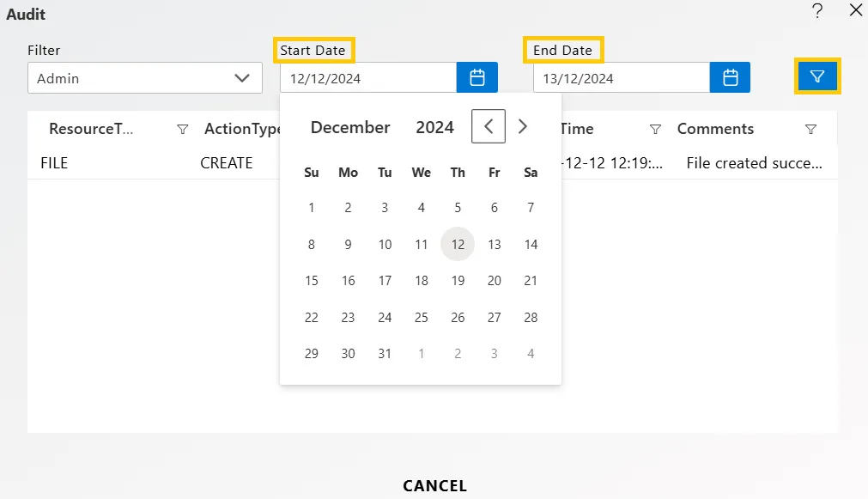Open the End Date calendar picker icon
Screen dimensions: 868x499
730,77
